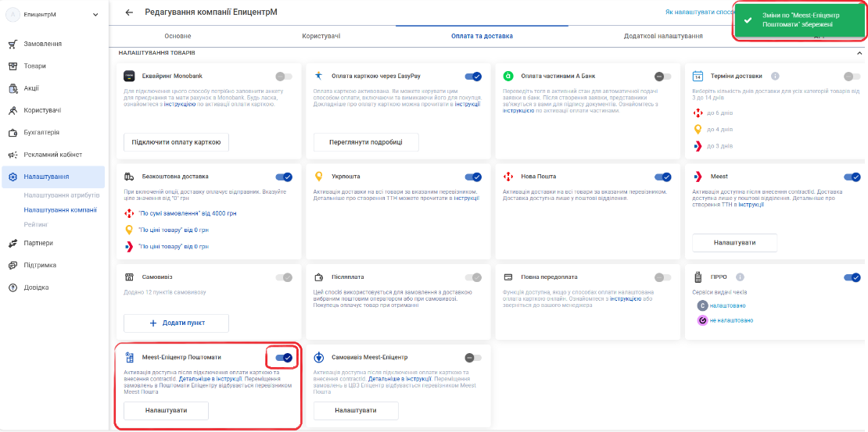Screen dimensions: 868x432
Task: Click the Meest card logo icon
Action: pos(698,177)
